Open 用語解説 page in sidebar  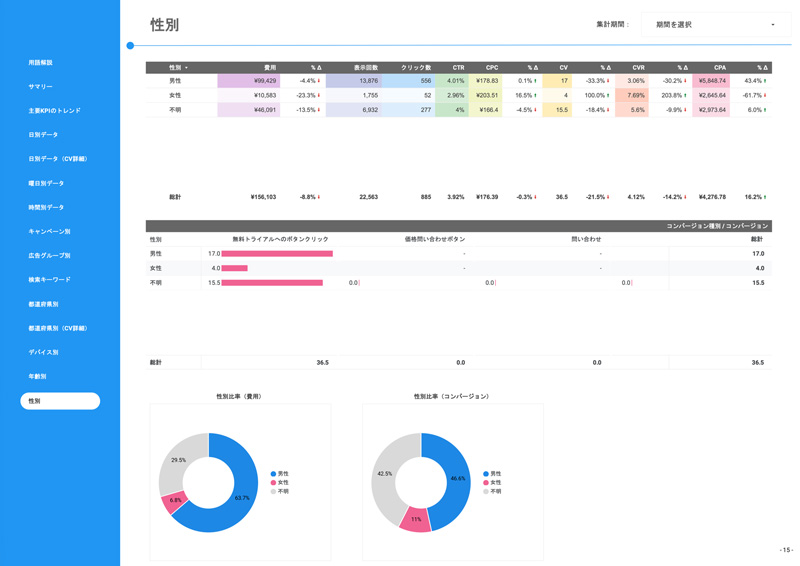[41, 63]
